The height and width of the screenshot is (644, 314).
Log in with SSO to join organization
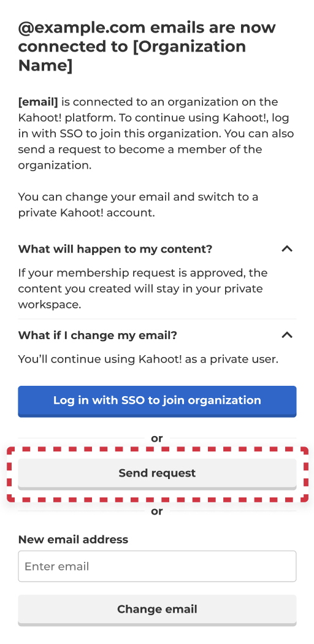[x=157, y=401]
